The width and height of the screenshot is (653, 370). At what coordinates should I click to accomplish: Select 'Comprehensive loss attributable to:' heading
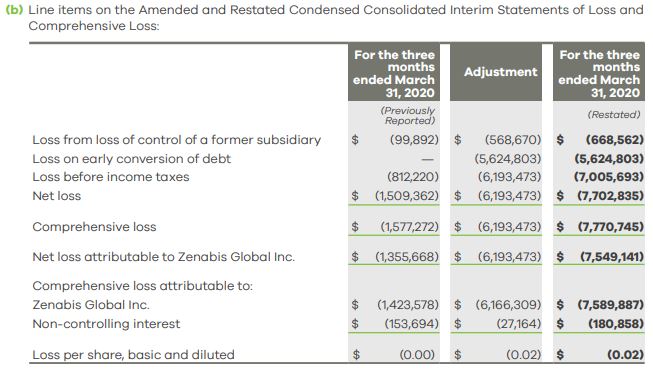tap(142, 286)
